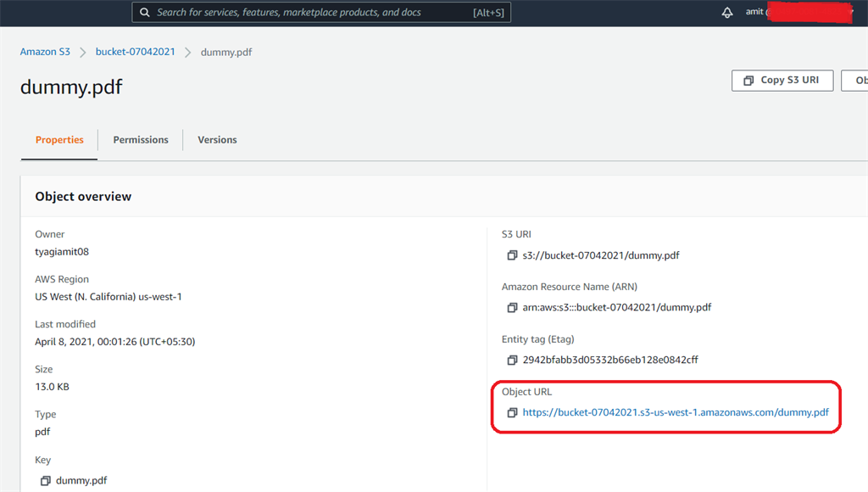Image resolution: width=868 pixels, height=492 pixels.
Task: Copy the Entity tag Etag value
Action: (x=512, y=359)
